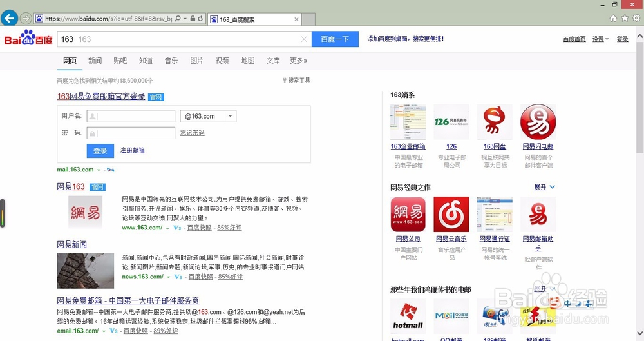This screenshot has width=644, height=341.
Task: Open the QQ邮箱 Mail logo icon
Action: coord(451,317)
